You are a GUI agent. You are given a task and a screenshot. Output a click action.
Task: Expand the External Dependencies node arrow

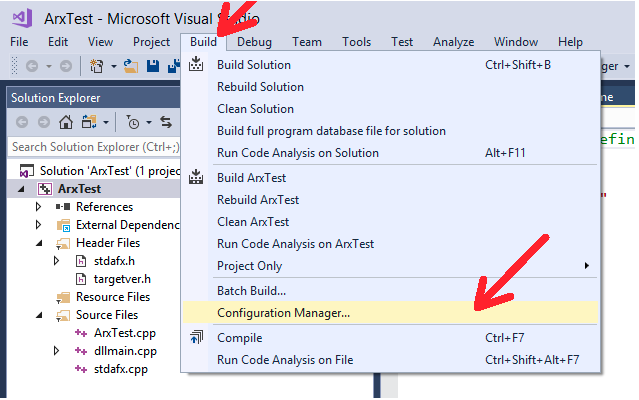(38, 225)
